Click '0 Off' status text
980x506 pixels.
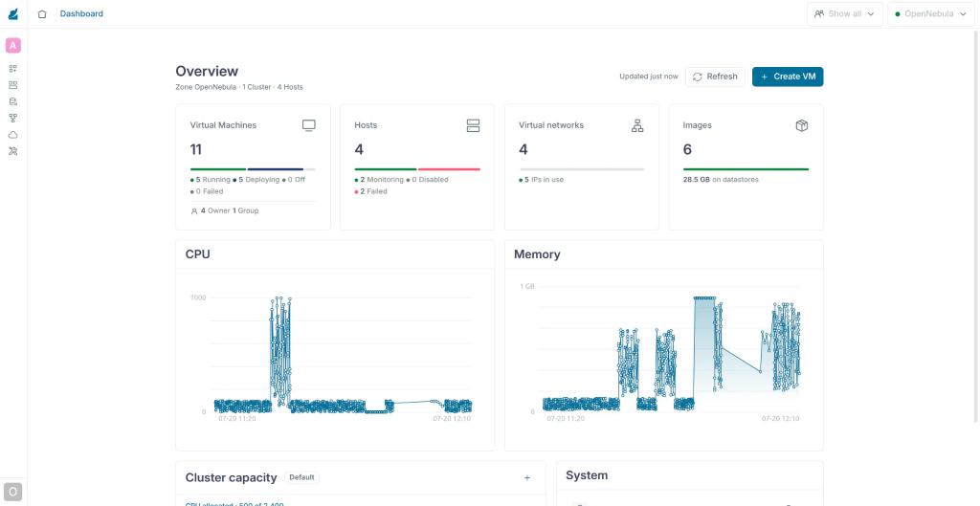tap(293, 179)
